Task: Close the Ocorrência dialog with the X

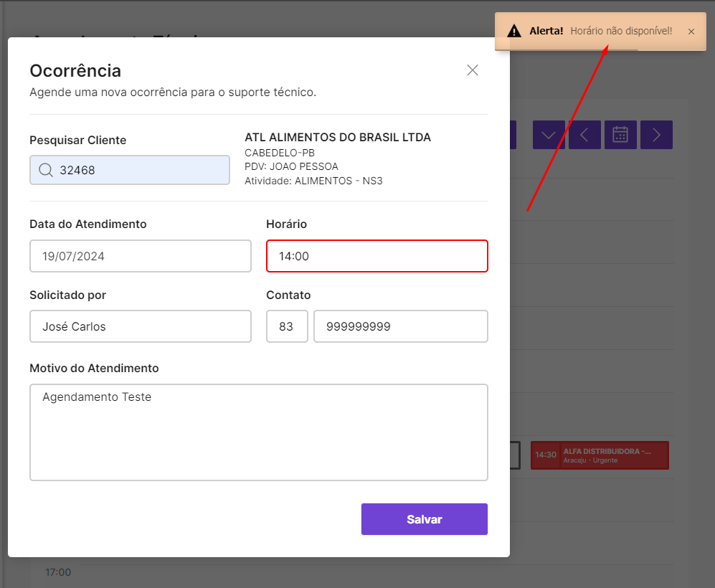Action: tap(472, 70)
